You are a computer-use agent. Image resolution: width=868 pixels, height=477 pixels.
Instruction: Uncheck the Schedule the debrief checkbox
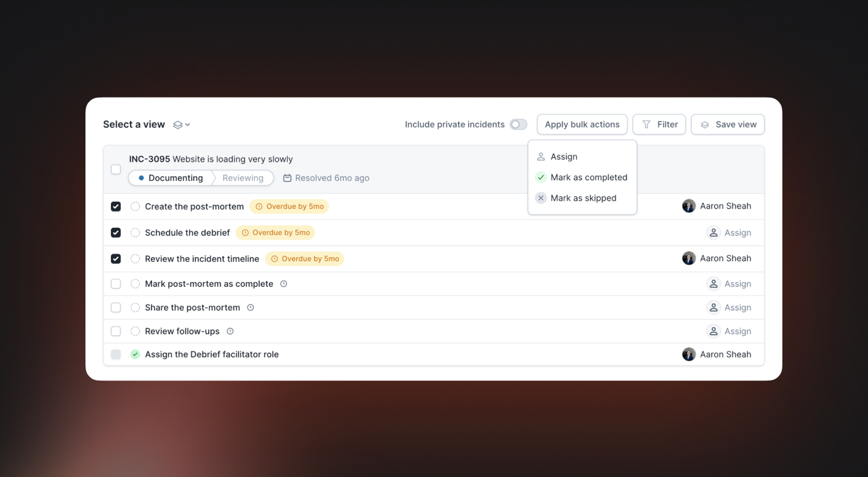116,233
